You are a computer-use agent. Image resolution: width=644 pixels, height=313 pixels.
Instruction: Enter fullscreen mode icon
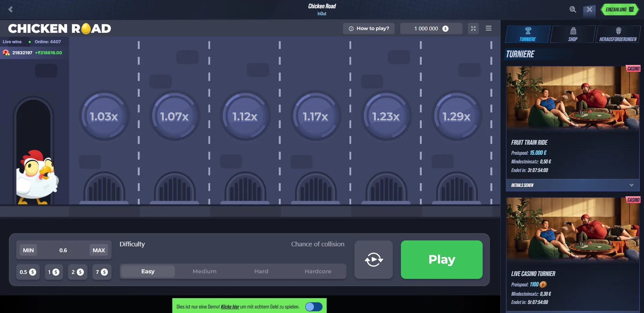[x=473, y=29]
